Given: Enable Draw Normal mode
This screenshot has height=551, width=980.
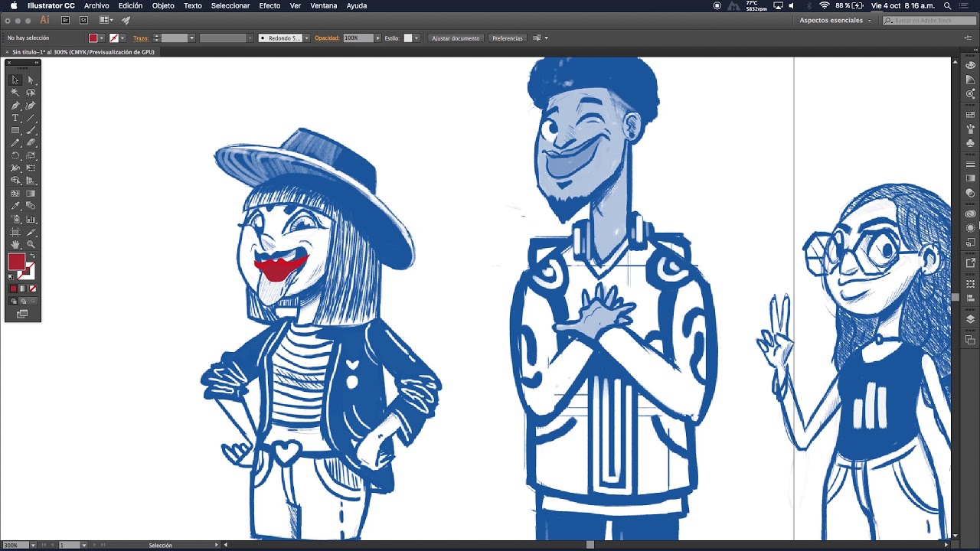Looking at the screenshot, I should click(13, 301).
